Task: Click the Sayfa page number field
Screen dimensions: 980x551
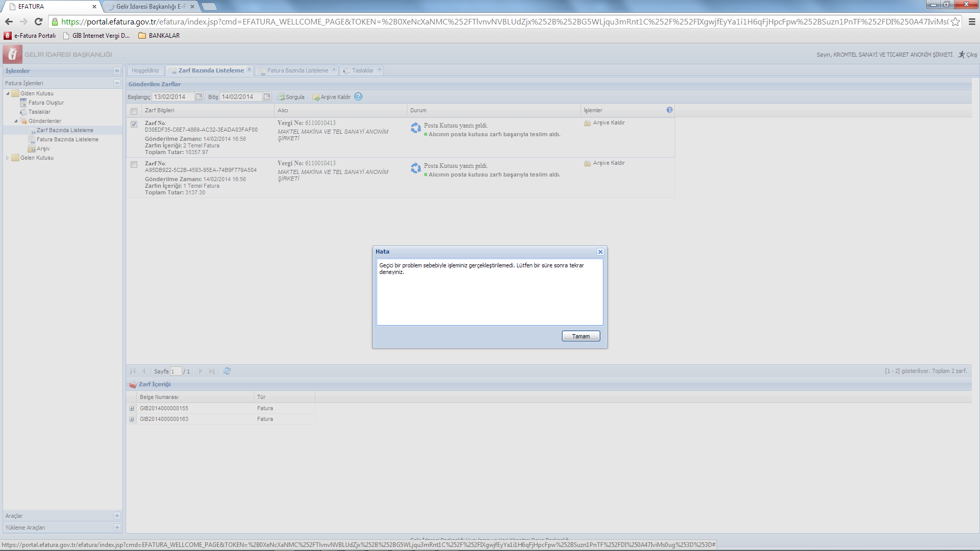Action: click(x=176, y=371)
